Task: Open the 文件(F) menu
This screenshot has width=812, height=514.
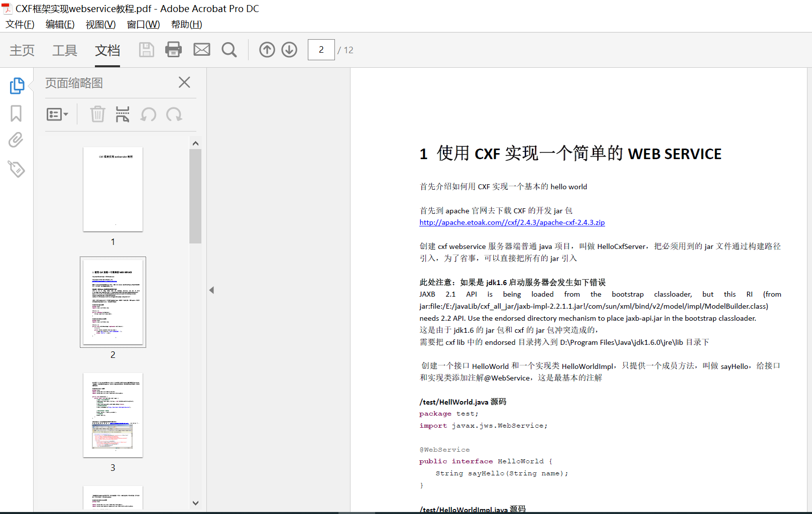Action: click(20, 25)
